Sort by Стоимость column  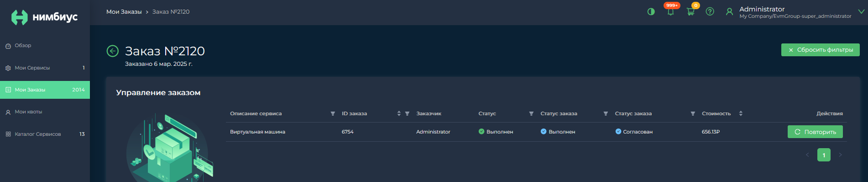click(741, 113)
